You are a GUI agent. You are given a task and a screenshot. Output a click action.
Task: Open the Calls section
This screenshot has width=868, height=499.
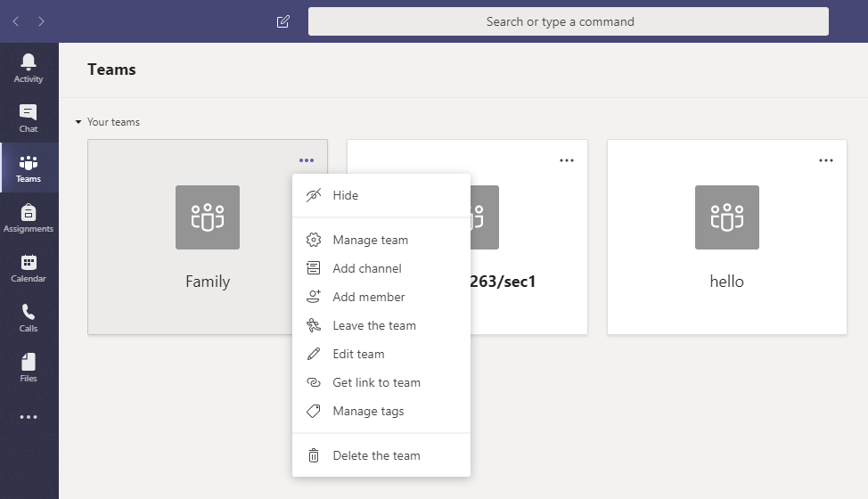[x=29, y=317]
